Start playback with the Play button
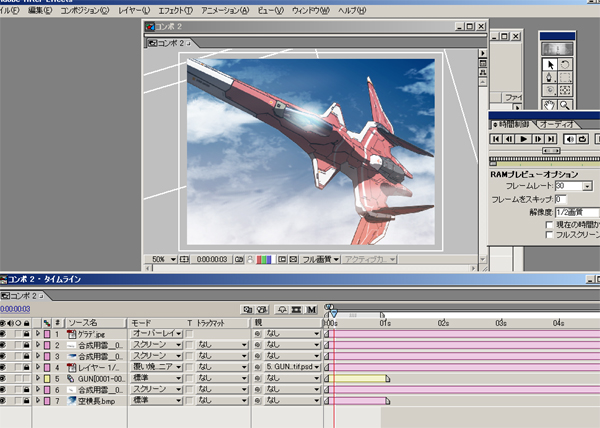 coord(523,139)
